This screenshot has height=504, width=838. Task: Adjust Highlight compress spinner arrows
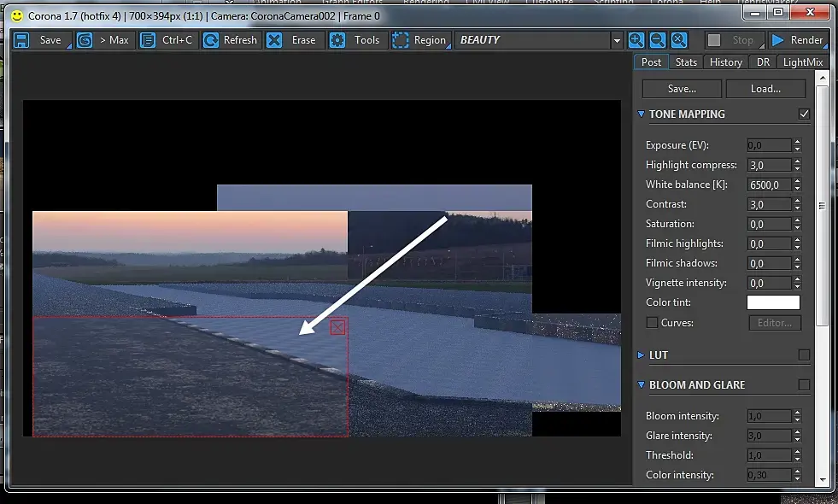[x=797, y=165]
